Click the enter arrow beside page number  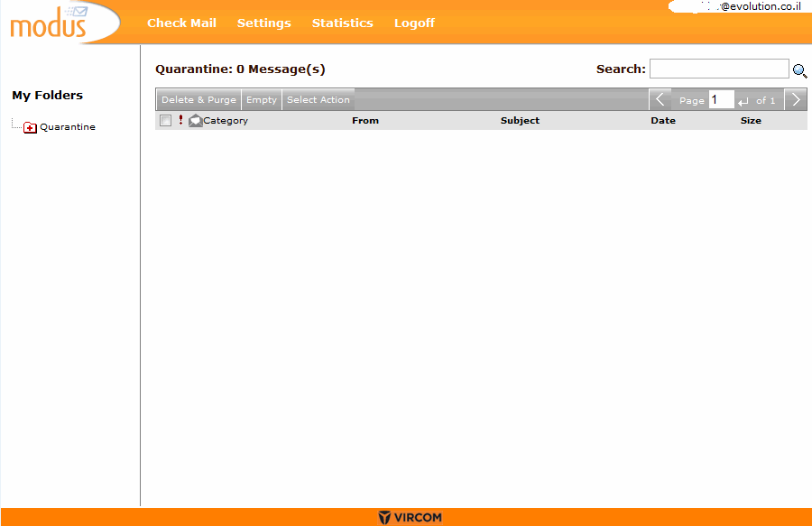[743, 101]
